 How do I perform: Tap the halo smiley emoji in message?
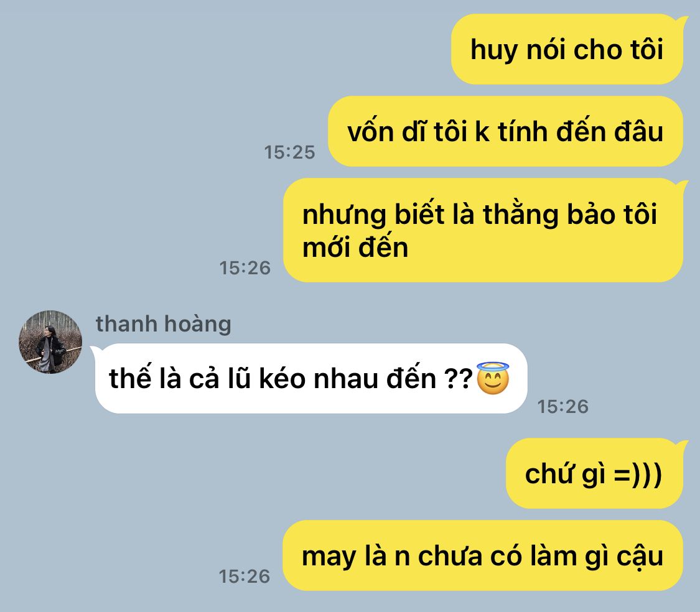(x=493, y=379)
